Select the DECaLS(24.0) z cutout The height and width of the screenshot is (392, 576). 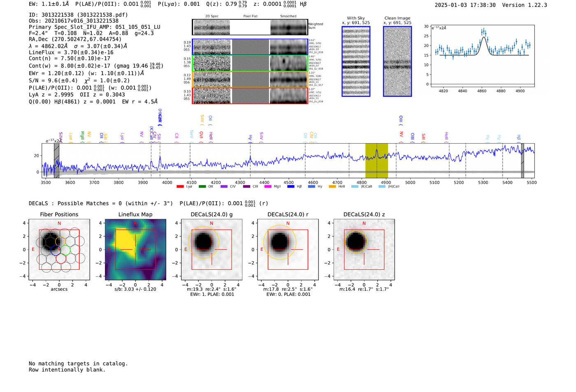point(364,250)
